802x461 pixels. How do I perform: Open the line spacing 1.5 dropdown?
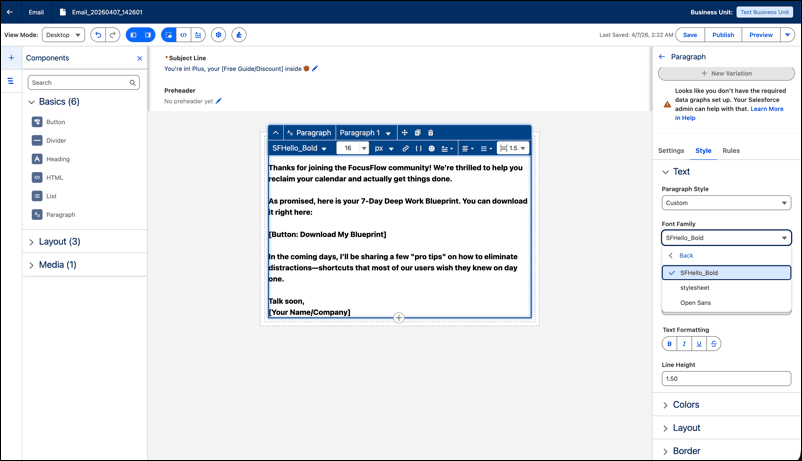(x=513, y=148)
